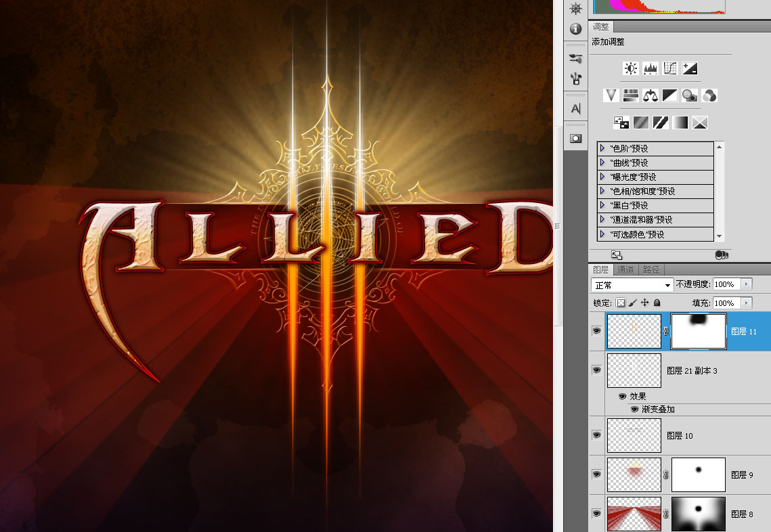Viewport: 771px width, 532px height.
Task: Open the 不透明度 opacity slider arrow
Action: 747,284
